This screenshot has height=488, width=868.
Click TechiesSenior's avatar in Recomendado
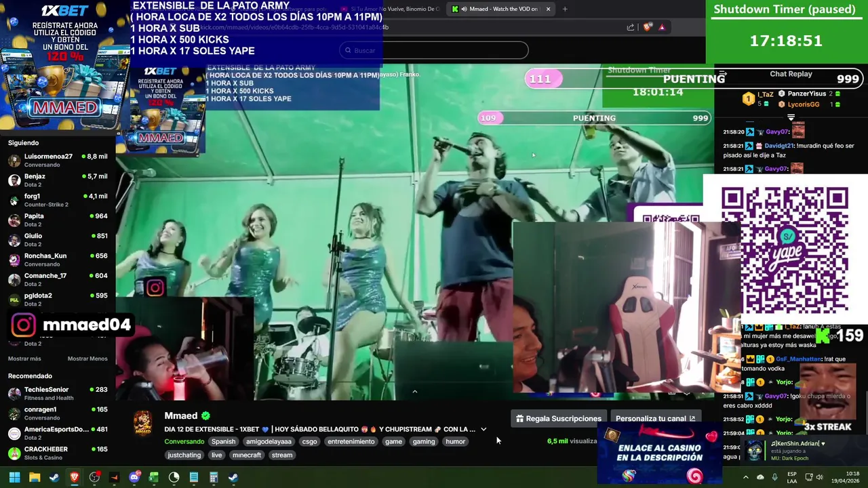pyautogui.click(x=14, y=394)
